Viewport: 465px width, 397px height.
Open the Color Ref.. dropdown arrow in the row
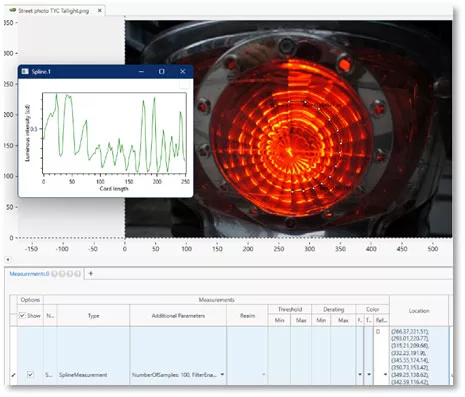[386, 374]
